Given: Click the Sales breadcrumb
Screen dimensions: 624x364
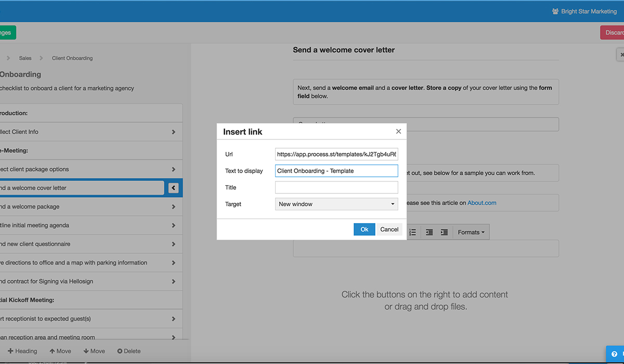Looking at the screenshot, I should (x=25, y=58).
